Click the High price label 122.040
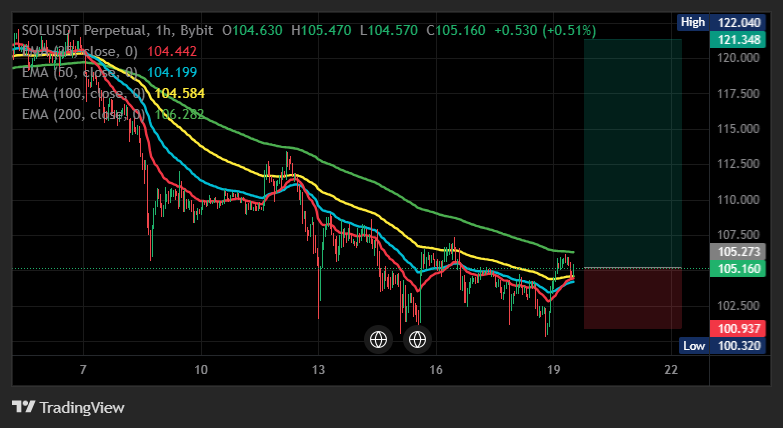 coord(721,22)
